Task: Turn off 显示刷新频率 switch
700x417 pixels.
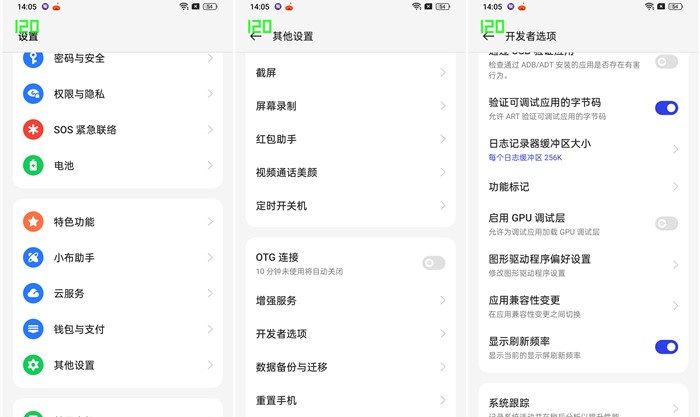Action: point(666,347)
